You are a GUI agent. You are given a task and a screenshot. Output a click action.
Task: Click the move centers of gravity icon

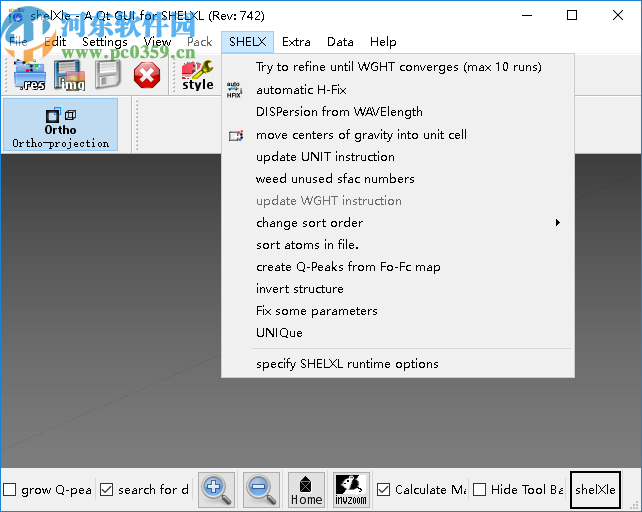coord(236,135)
